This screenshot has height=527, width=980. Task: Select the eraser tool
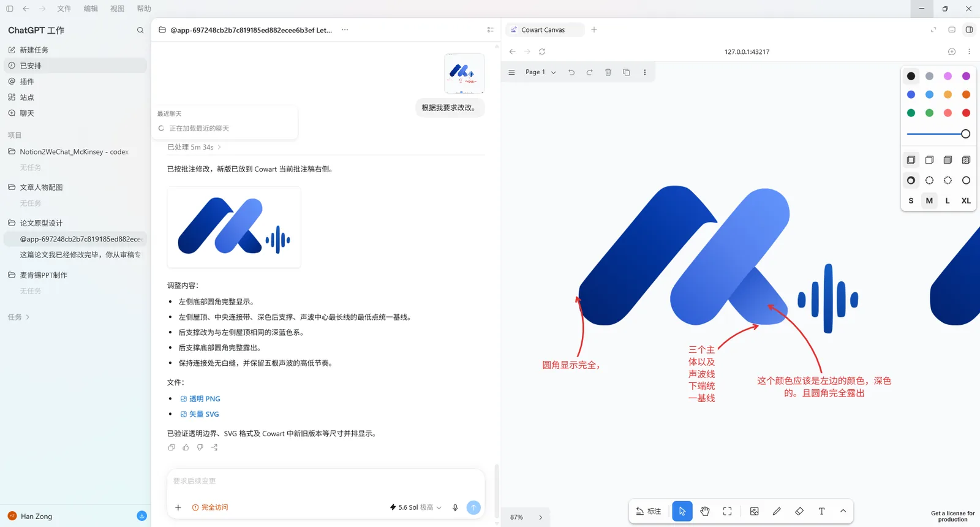pos(799,511)
